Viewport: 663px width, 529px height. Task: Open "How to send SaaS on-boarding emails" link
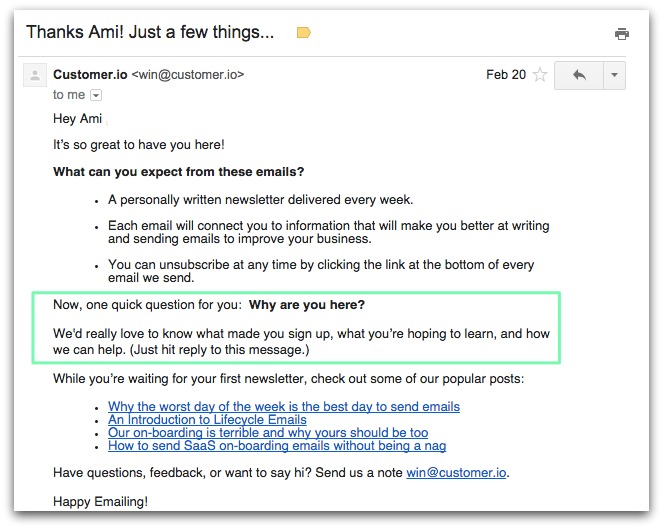click(x=277, y=446)
